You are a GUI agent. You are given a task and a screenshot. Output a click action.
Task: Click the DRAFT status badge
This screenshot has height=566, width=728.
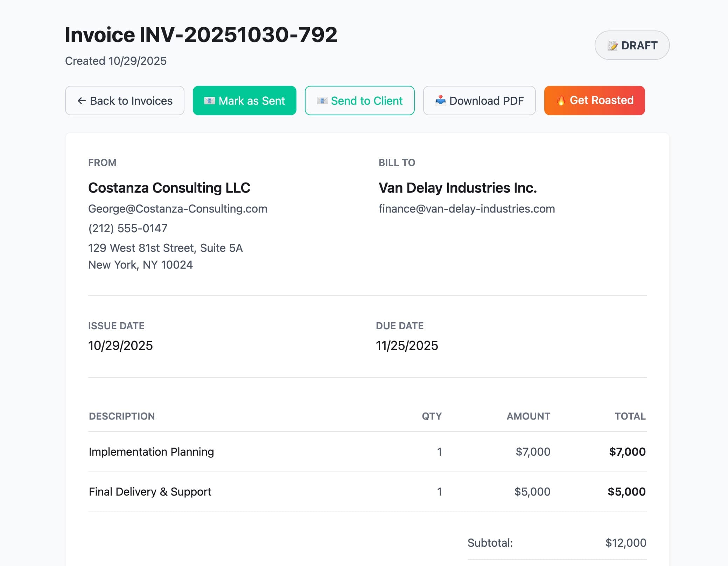click(x=632, y=45)
